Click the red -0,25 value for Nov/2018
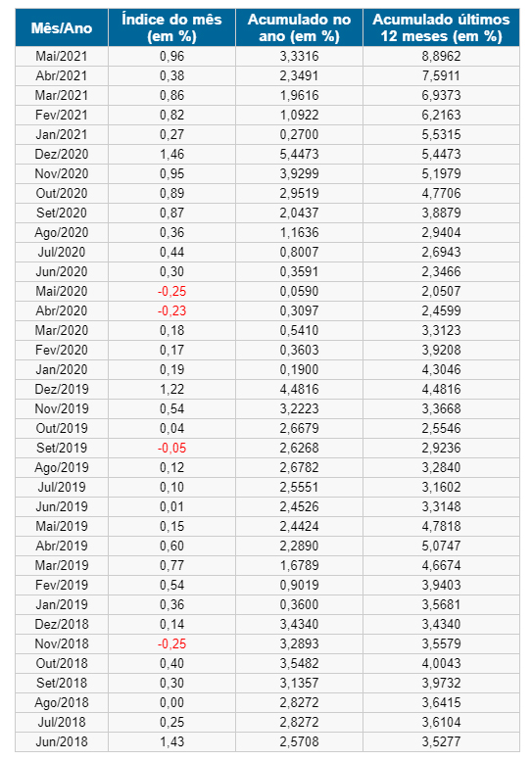 [171, 644]
